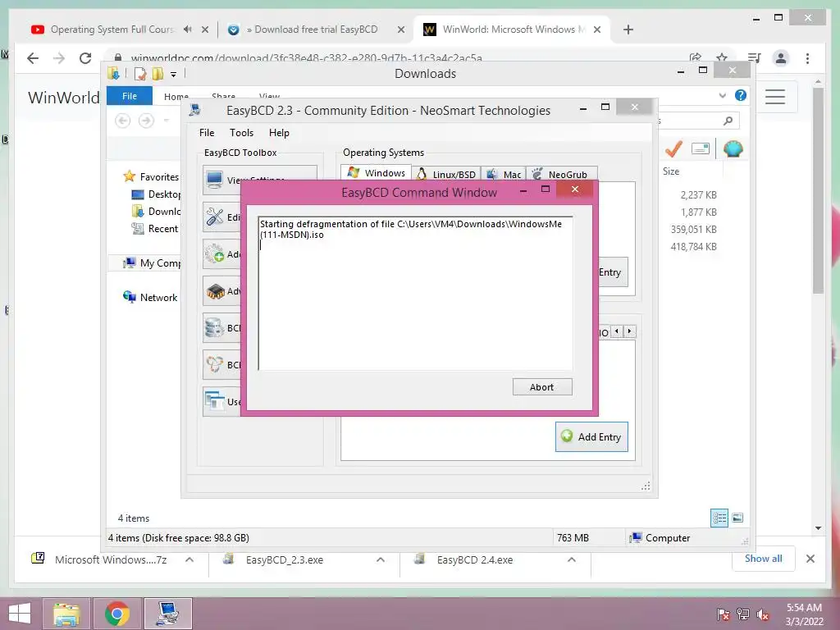Click the browser page vertical scrollbar
Screen dimensions: 840x630
[x=818, y=190]
